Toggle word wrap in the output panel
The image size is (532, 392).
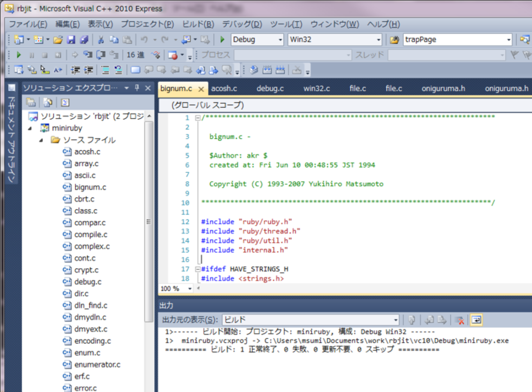pos(476,320)
